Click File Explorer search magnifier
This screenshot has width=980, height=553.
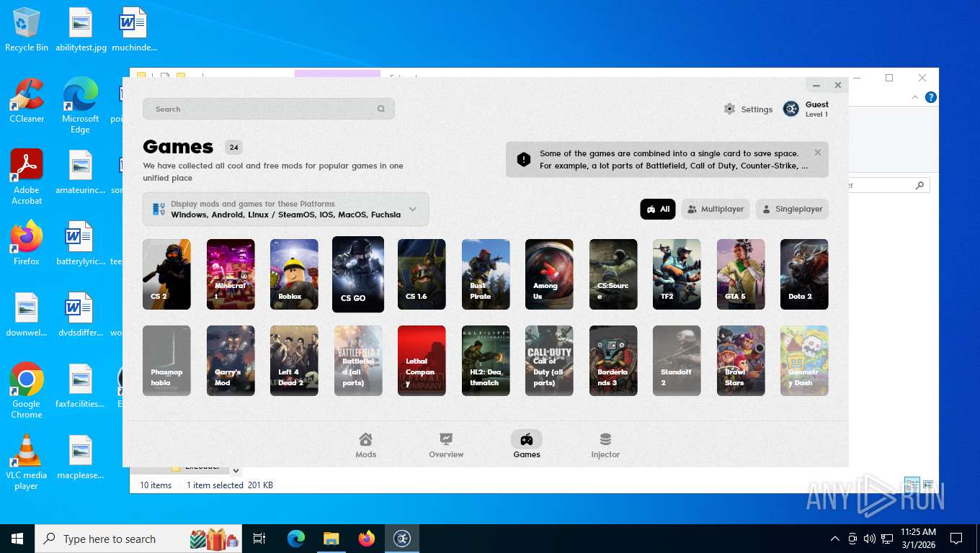pos(919,185)
